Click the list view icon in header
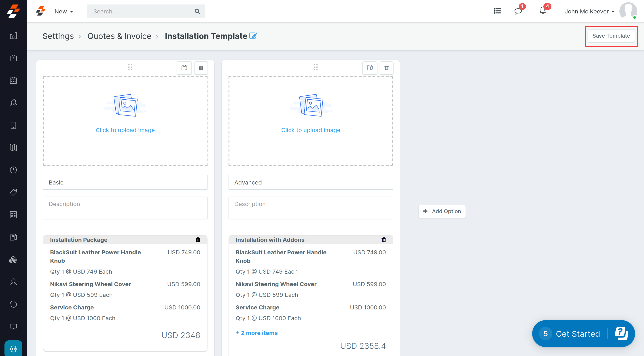Image resolution: width=644 pixels, height=356 pixels. 497,11
